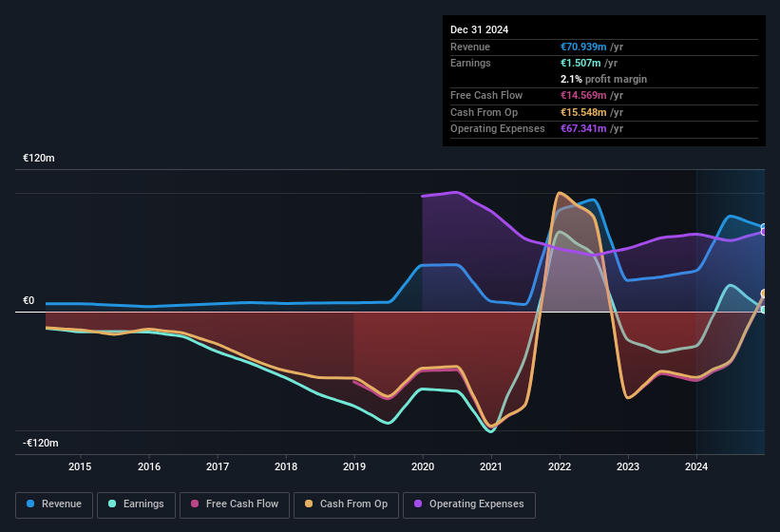Click the Earnings end-point marker on chart
Image resolution: width=780 pixels, height=532 pixels.
click(764, 310)
